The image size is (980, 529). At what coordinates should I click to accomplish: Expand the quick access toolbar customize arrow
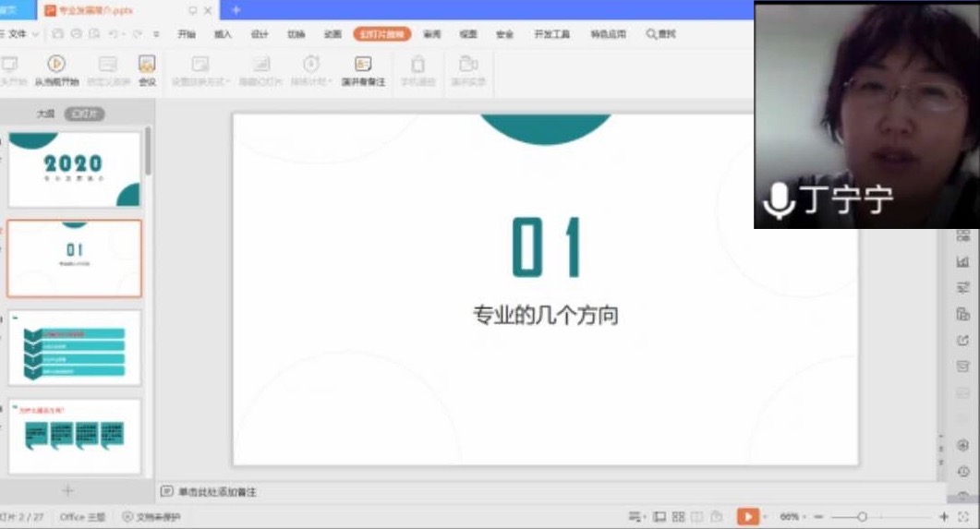(x=157, y=34)
